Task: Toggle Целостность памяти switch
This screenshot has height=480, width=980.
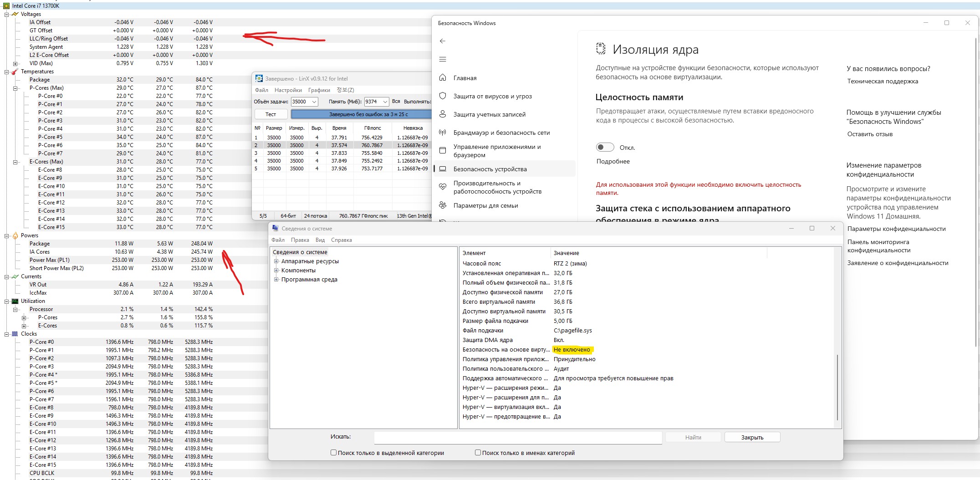Action: pos(605,147)
